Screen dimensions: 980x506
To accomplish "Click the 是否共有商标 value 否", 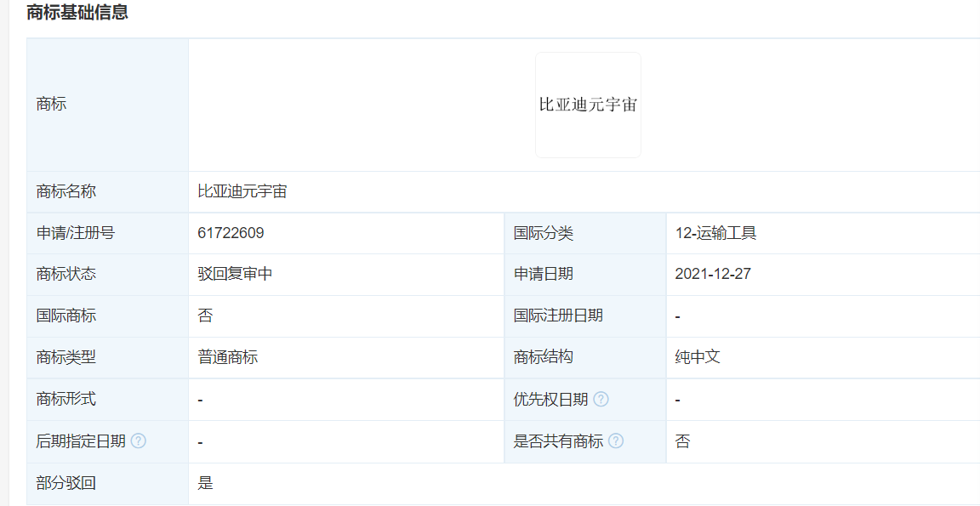I will pos(682,441).
